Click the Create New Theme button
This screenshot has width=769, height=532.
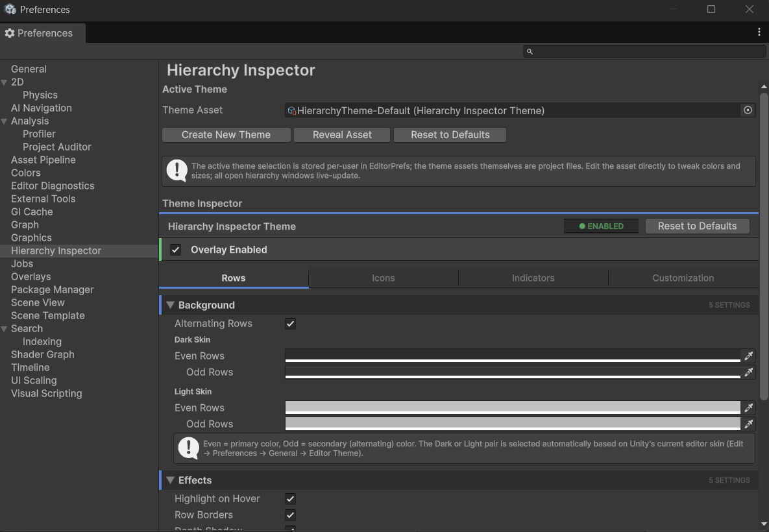point(226,135)
